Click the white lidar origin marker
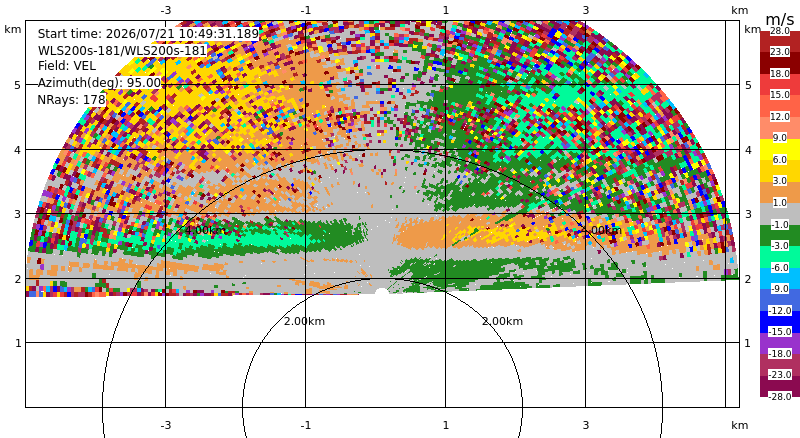 pos(382,292)
